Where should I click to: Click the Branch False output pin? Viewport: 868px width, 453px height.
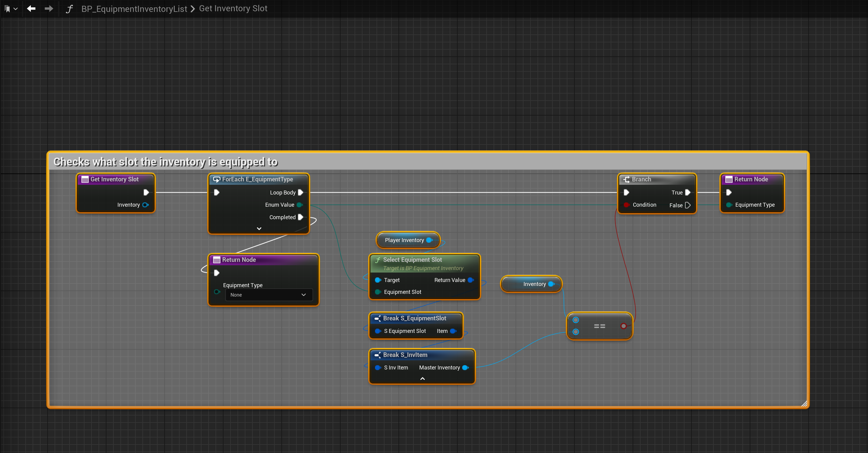coord(688,205)
